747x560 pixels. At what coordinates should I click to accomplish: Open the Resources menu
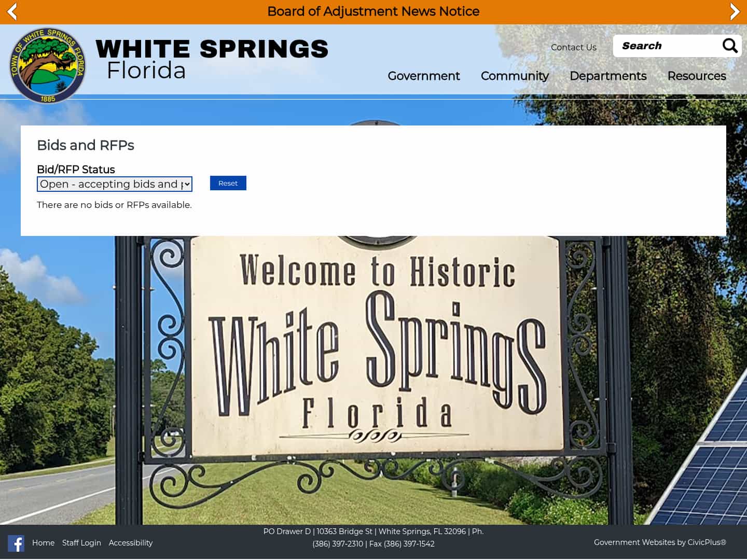(697, 76)
